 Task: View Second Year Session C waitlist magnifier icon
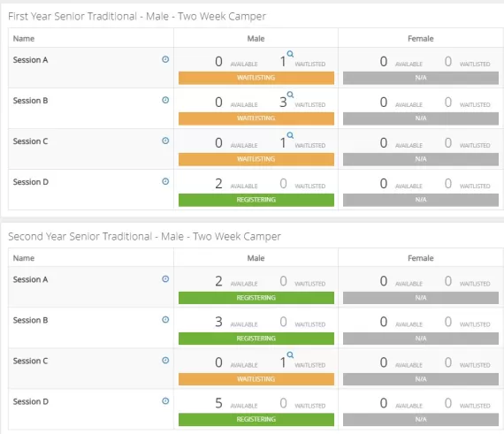[290, 355]
